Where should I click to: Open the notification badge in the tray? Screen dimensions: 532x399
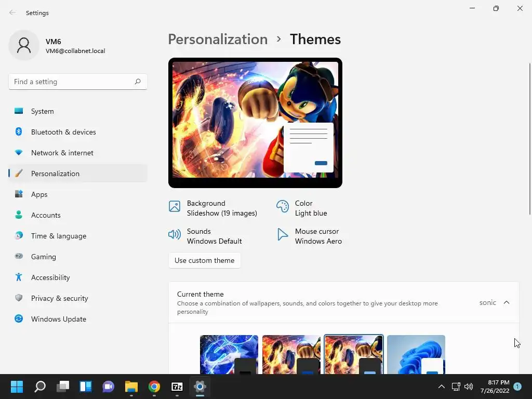click(517, 387)
